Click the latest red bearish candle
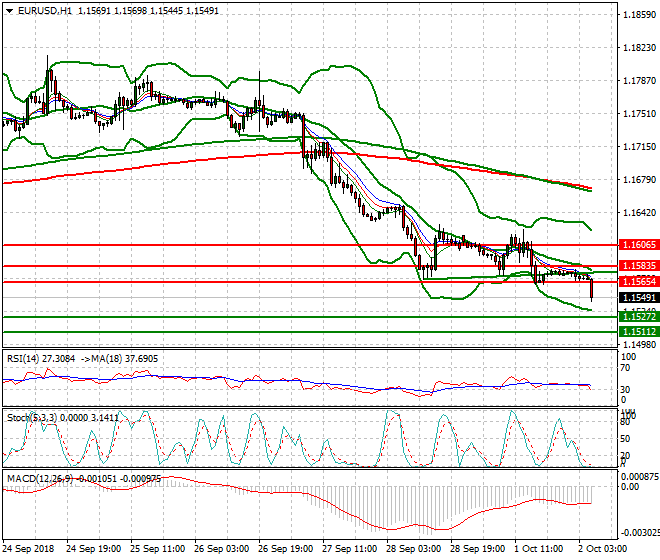Image resolution: width=660 pixels, height=560 pixels. tap(592, 289)
